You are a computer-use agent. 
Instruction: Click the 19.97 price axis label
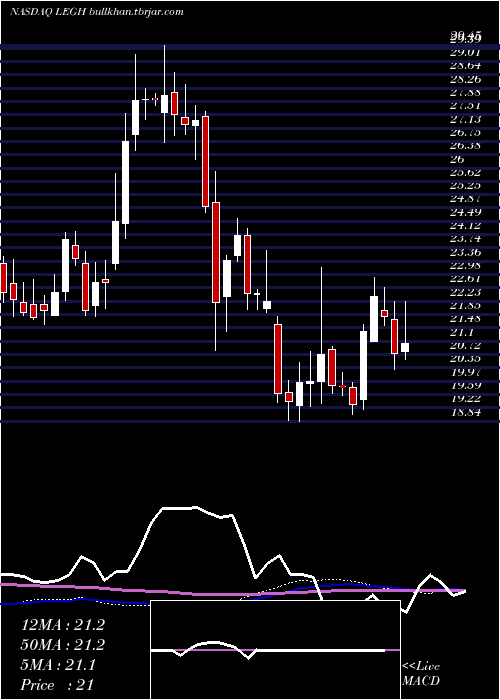click(466, 372)
